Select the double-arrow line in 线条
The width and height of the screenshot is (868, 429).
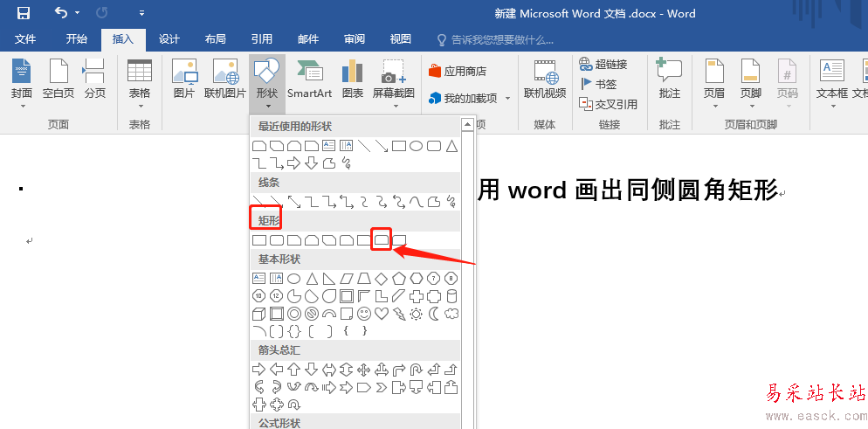294,202
